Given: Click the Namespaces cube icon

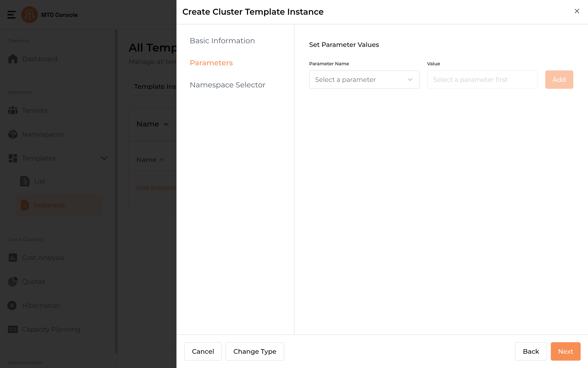Looking at the screenshot, I should tap(13, 134).
